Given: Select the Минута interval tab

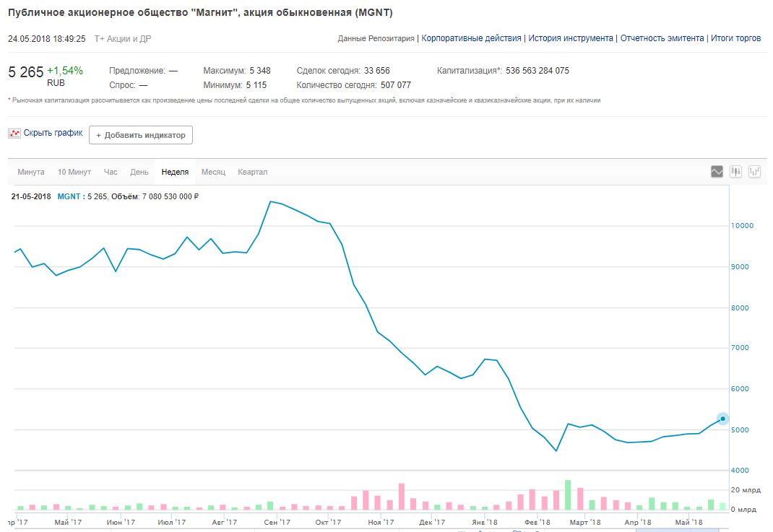Looking at the screenshot, I should [31, 173].
